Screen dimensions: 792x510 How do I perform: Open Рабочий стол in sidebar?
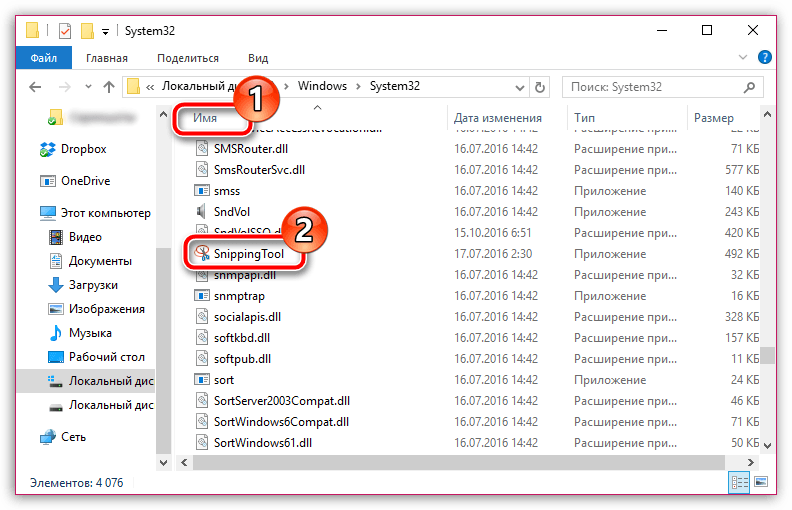tap(107, 357)
